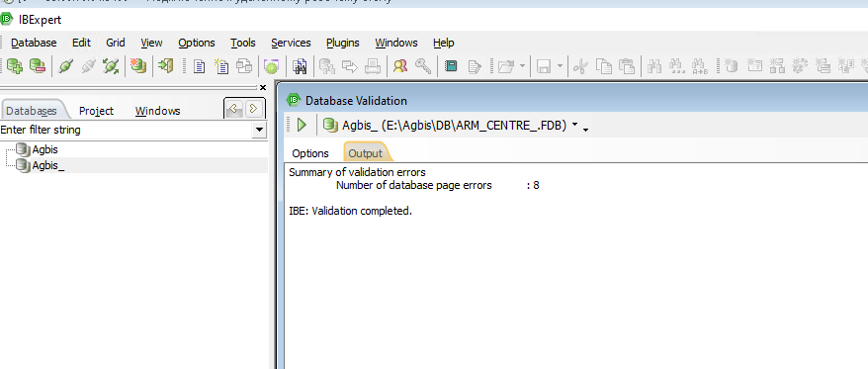Open dropdown arrow next to Save icon

[x=560, y=67]
